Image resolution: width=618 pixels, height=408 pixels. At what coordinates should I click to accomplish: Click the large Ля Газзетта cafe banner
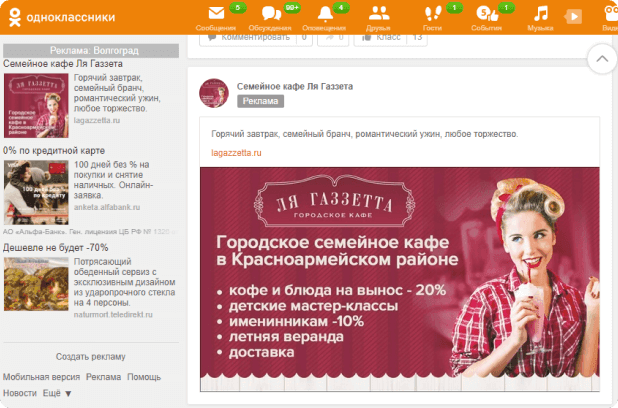tap(400, 279)
